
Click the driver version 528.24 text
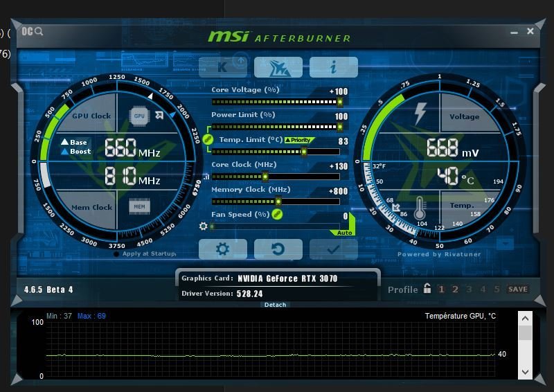(249, 294)
